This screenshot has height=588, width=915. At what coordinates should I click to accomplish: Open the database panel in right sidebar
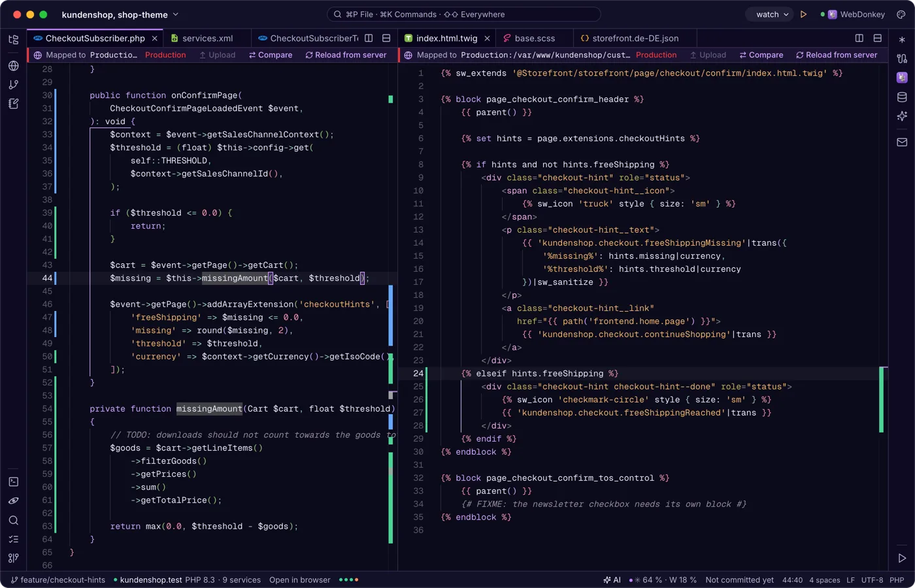902,97
